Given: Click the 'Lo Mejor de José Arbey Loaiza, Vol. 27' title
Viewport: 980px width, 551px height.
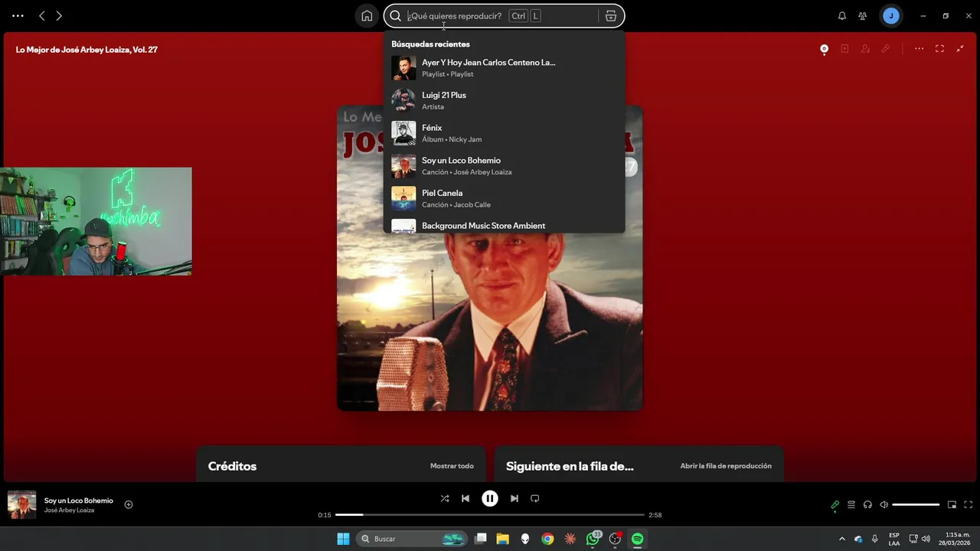Looking at the screenshot, I should 87,50.
